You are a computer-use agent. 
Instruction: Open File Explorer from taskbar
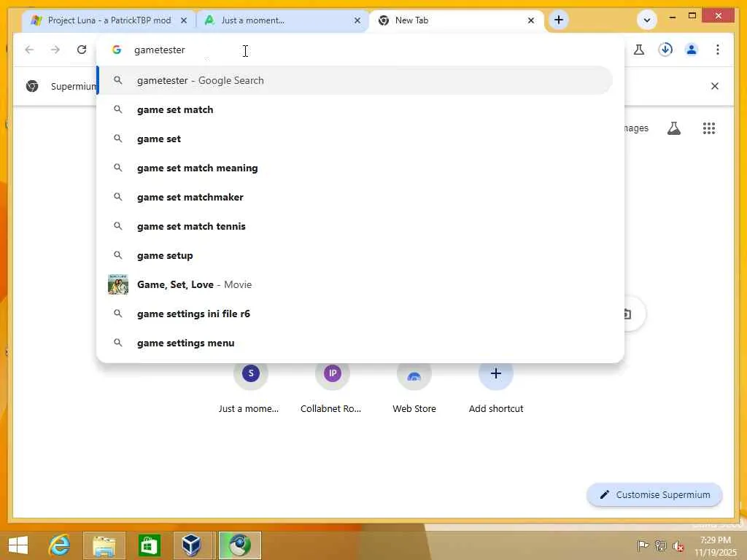tap(104, 545)
